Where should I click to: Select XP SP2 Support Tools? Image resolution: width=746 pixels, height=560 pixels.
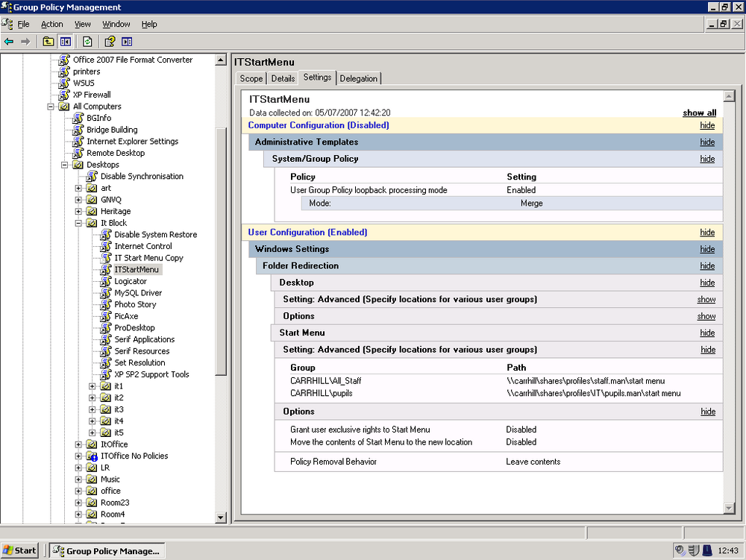coord(151,374)
